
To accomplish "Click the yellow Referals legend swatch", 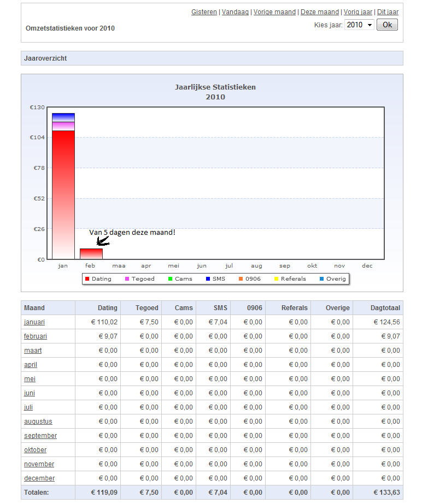I will (276, 278).
